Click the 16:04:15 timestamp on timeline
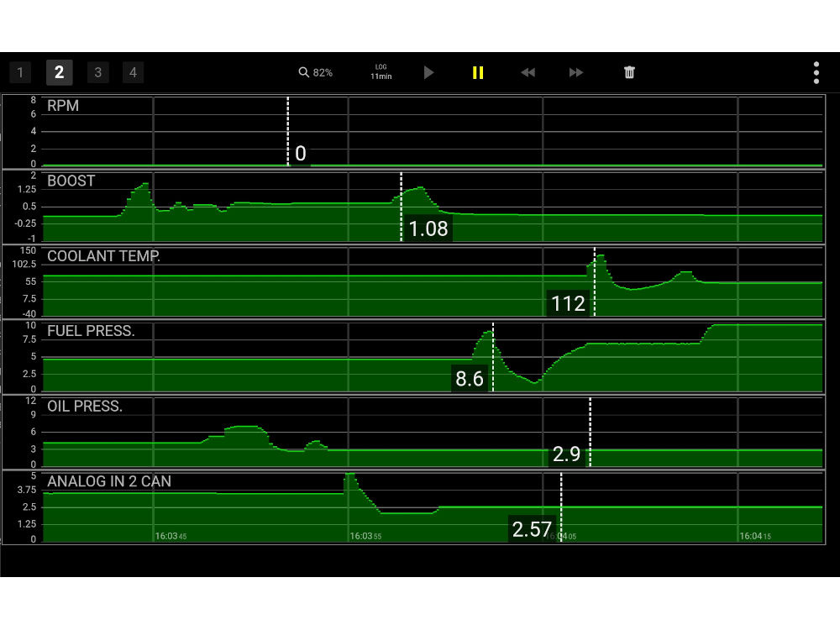 tap(755, 536)
